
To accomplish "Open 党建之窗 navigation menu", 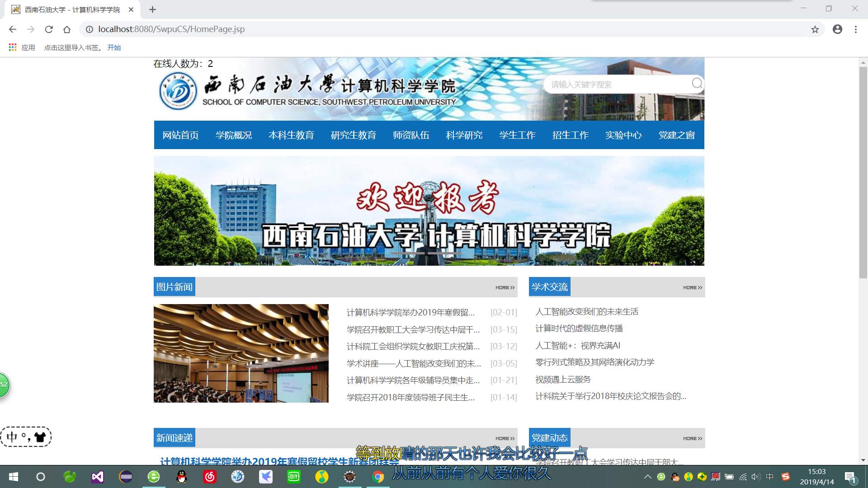I will click(x=677, y=135).
